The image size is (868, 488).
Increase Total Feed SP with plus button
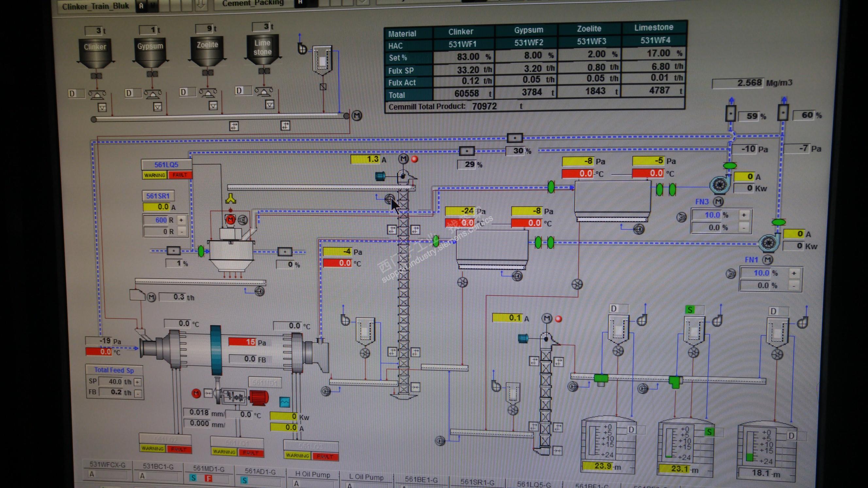tap(138, 382)
